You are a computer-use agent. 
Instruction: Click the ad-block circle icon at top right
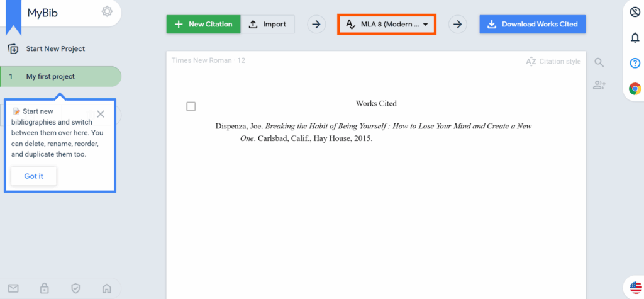pyautogui.click(x=635, y=12)
